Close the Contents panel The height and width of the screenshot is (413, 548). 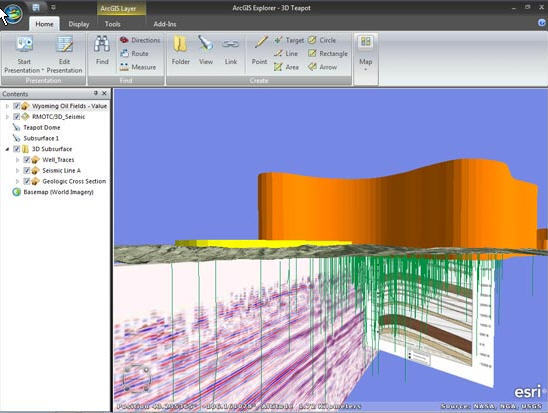pos(104,93)
